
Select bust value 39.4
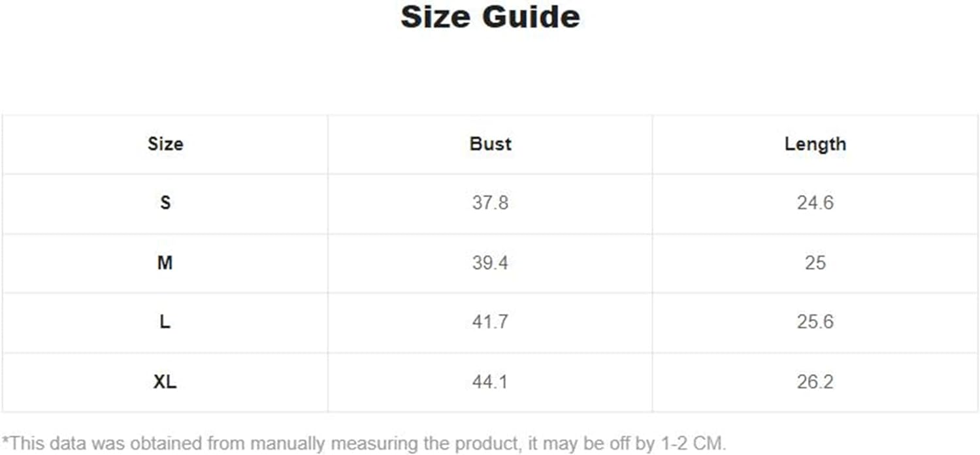click(490, 263)
